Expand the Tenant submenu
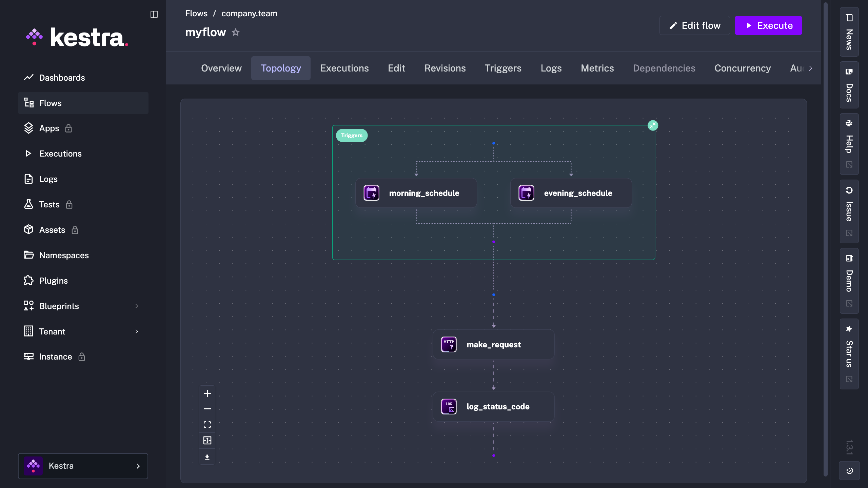 (137, 331)
